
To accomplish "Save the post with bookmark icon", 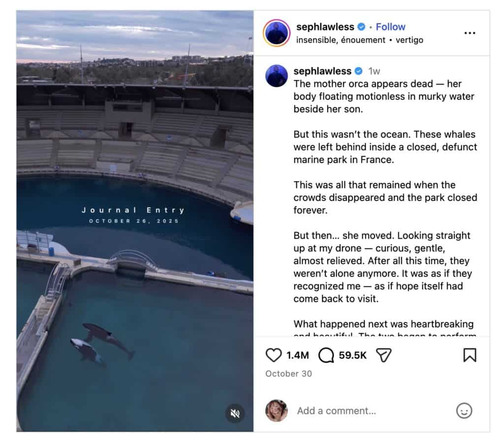I will coord(470,355).
